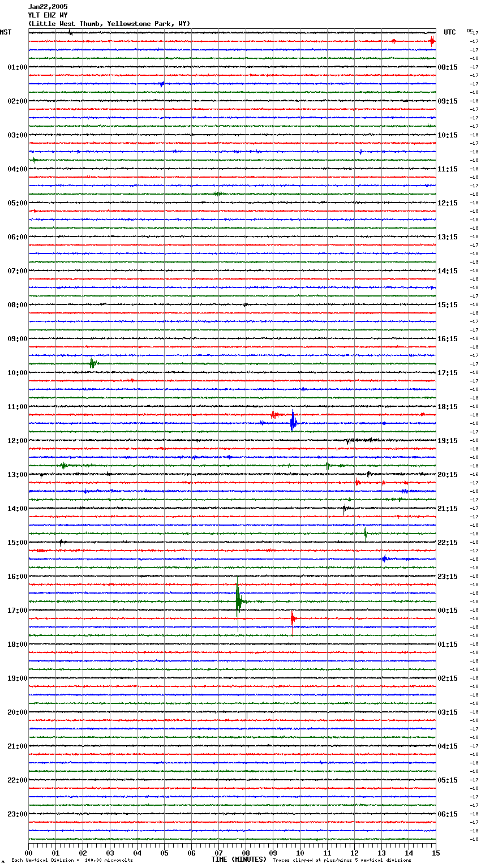This screenshot has width=481, height=868.
Task: Select the 23:00 MST row label
Action: pyautogui.click(x=17, y=814)
